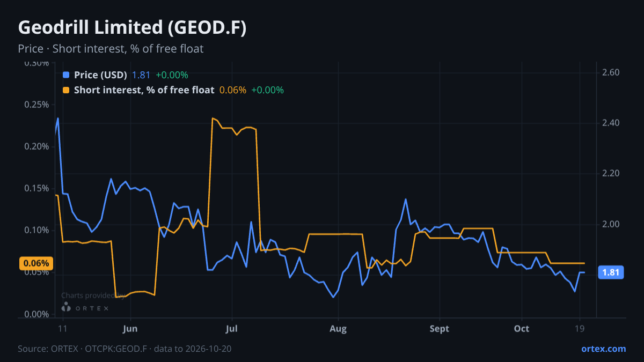
Task: Click the 11 date label on x-axis
Action: tap(62, 329)
